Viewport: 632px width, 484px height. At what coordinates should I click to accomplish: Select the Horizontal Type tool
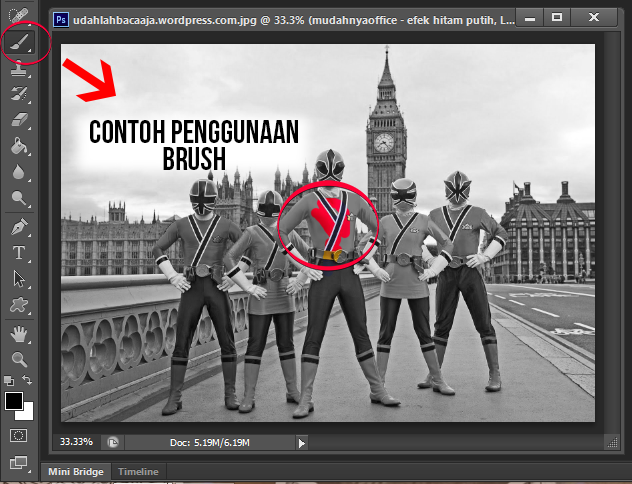19,253
